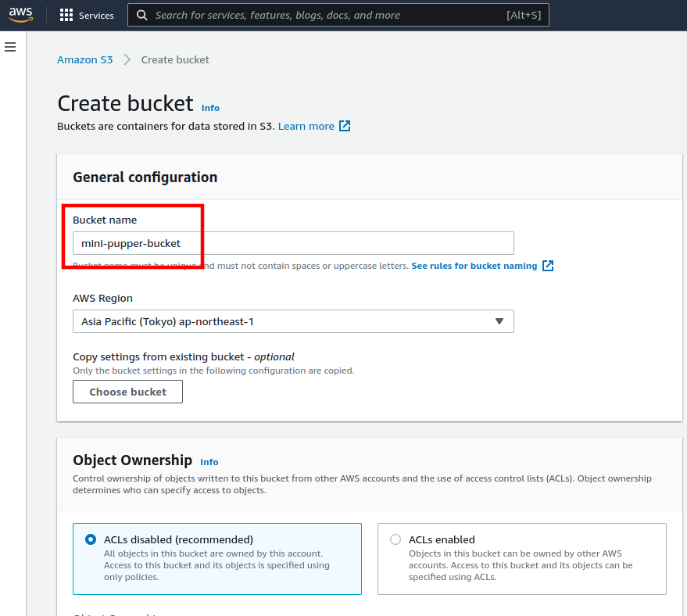
Task: Open the hamburger side navigation menu
Action: [x=10, y=47]
